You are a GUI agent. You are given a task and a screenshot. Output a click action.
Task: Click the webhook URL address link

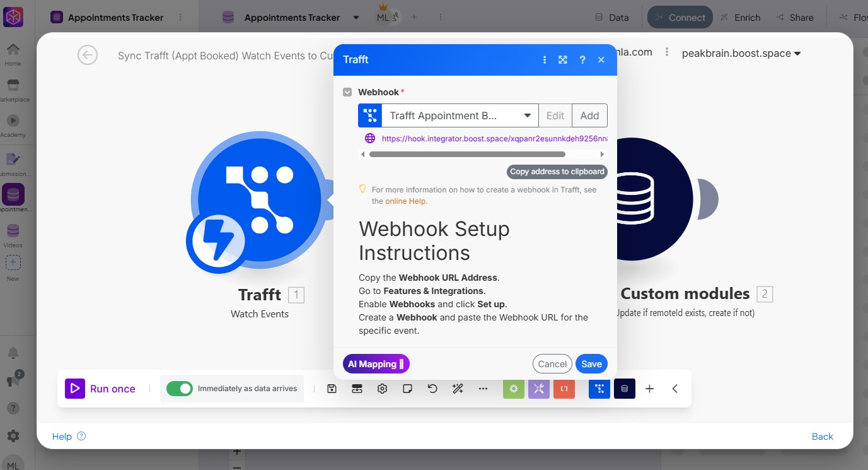click(495, 138)
